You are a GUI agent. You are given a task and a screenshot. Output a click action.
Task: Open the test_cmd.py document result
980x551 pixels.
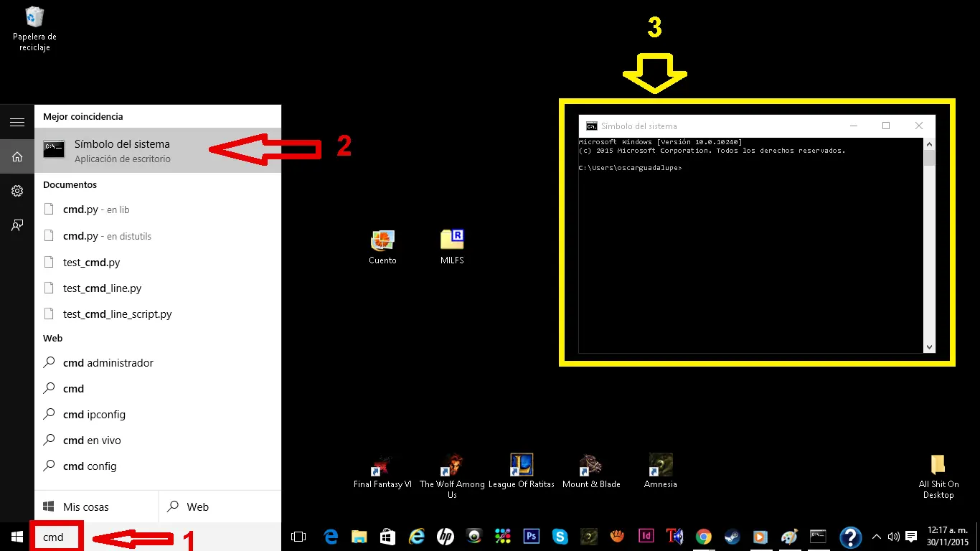tap(158, 262)
